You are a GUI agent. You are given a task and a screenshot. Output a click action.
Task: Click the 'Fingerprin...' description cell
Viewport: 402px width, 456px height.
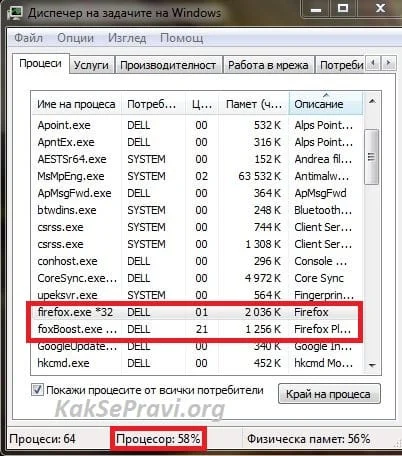click(324, 295)
